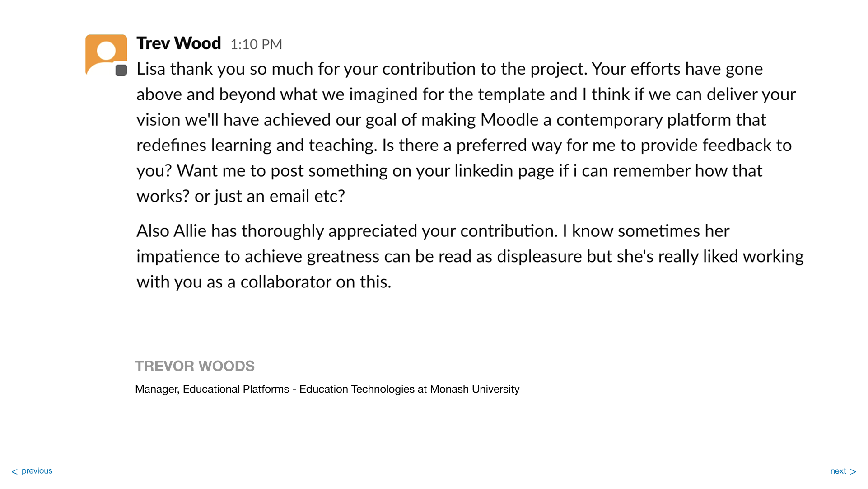Go to the previous testimonial
Viewport: 868px width, 489px height.
pyautogui.click(x=32, y=471)
